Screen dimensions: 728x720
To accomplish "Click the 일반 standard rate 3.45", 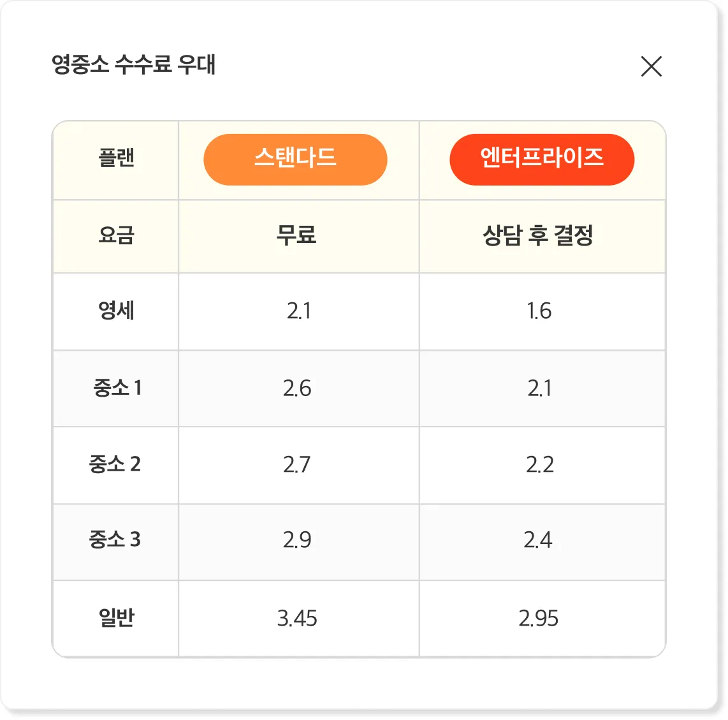I will point(297,618).
